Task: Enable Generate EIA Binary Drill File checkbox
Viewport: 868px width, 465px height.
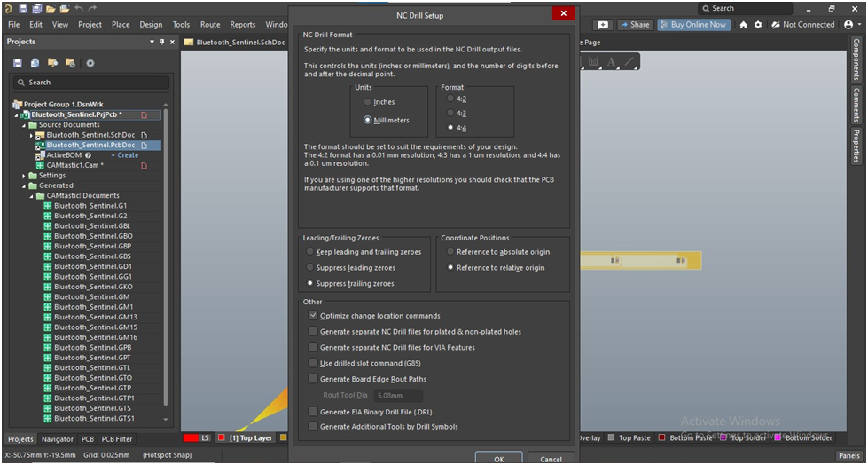Action: [x=313, y=412]
